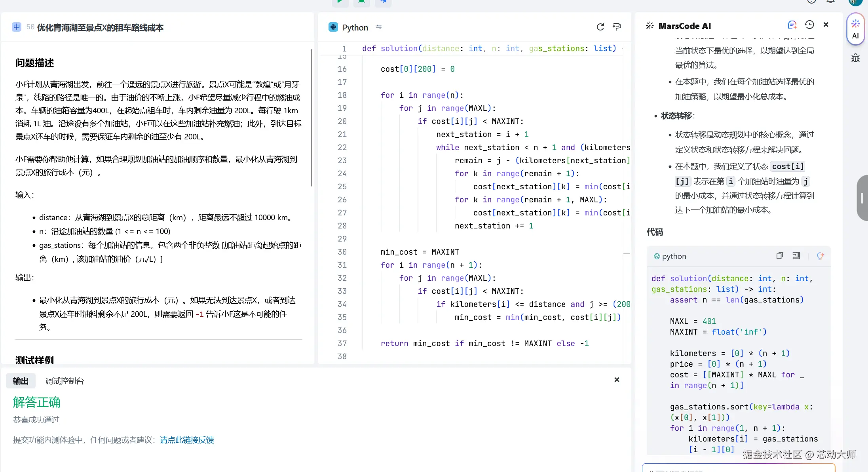Switch to the 调试控制台 tab

[x=64, y=381]
